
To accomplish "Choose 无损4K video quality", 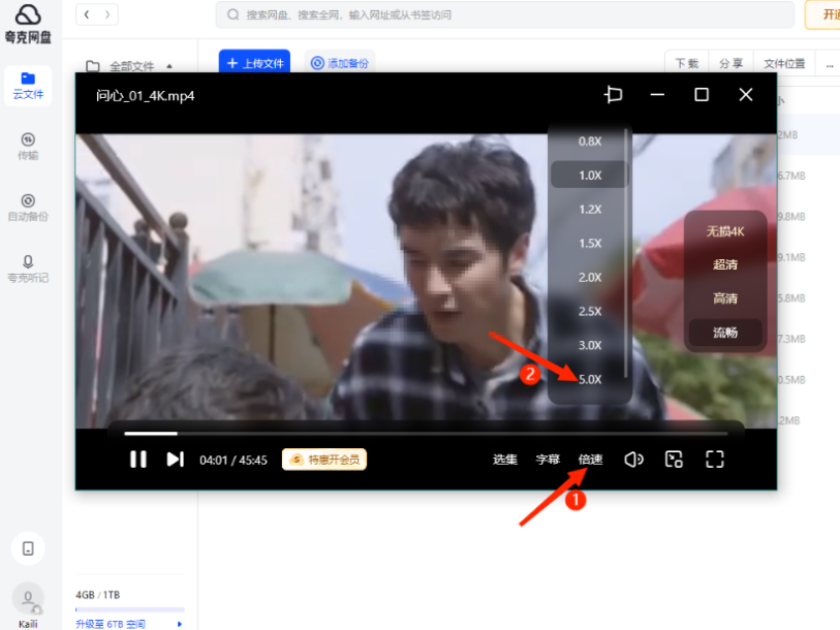I will pos(725,231).
